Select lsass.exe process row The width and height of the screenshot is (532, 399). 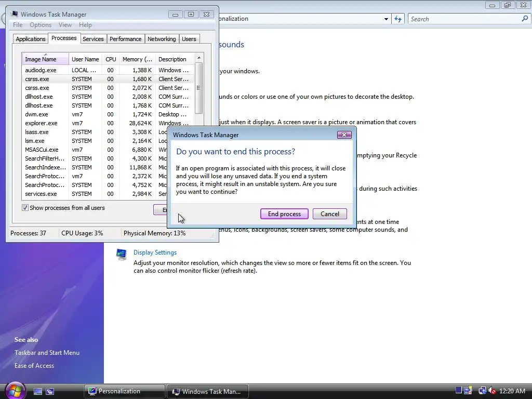(x=95, y=131)
